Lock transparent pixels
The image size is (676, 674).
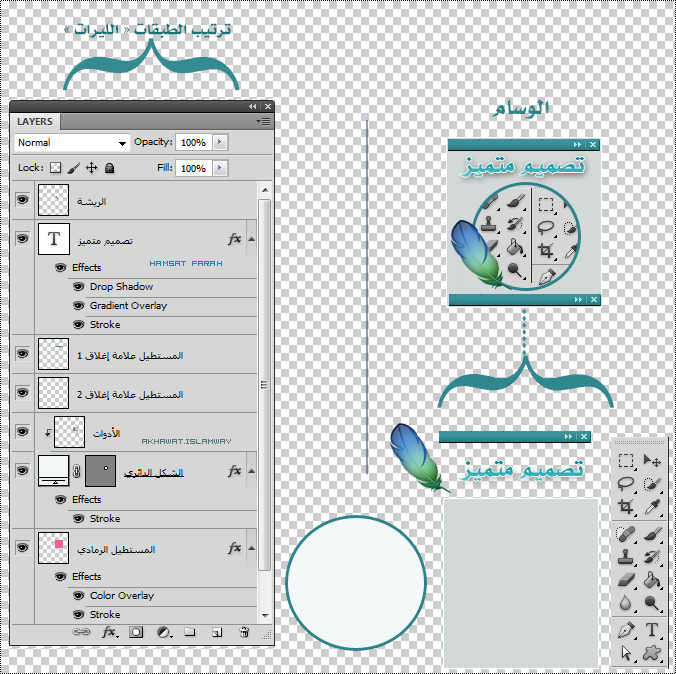pyautogui.click(x=56, y=168)
